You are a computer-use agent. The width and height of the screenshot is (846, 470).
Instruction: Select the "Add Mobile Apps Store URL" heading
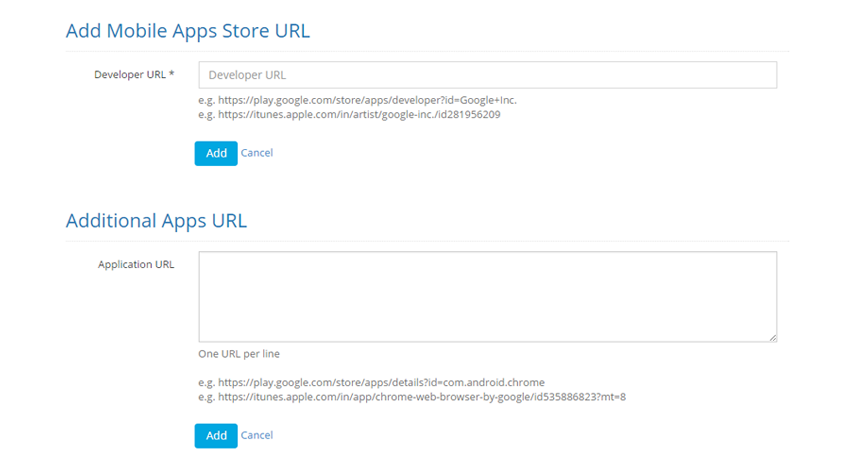click(x=188, y=31)
